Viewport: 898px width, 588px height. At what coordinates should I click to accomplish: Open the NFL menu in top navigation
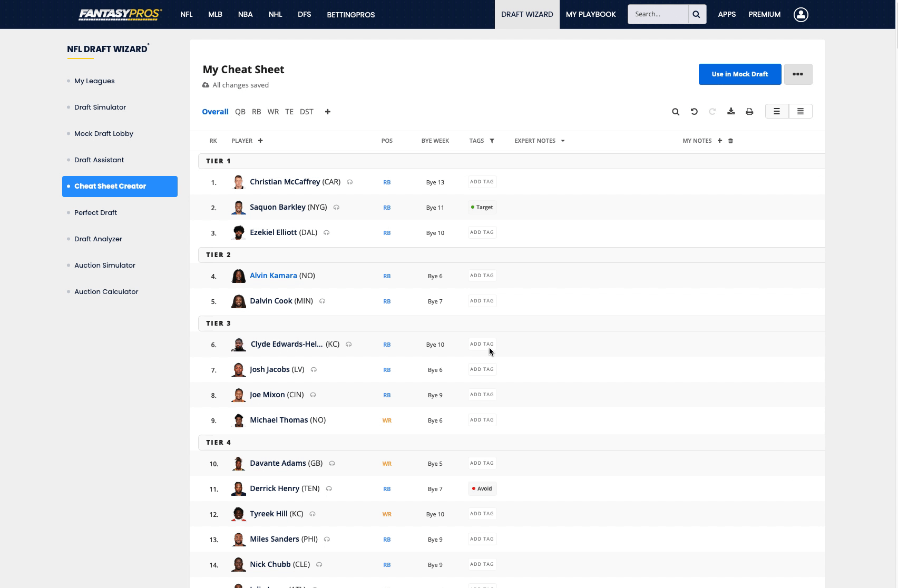[187, 14]
